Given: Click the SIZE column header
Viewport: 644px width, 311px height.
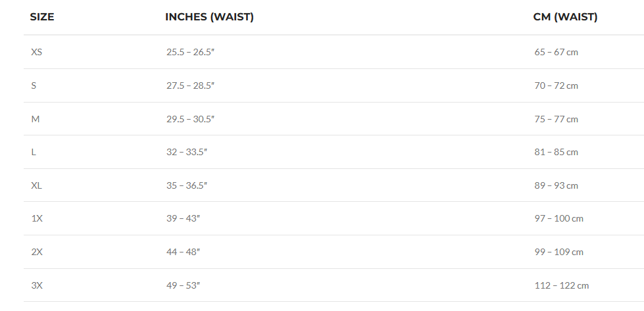Looking at the screenshot, I should pyautogui.click(x=42, y=17).
